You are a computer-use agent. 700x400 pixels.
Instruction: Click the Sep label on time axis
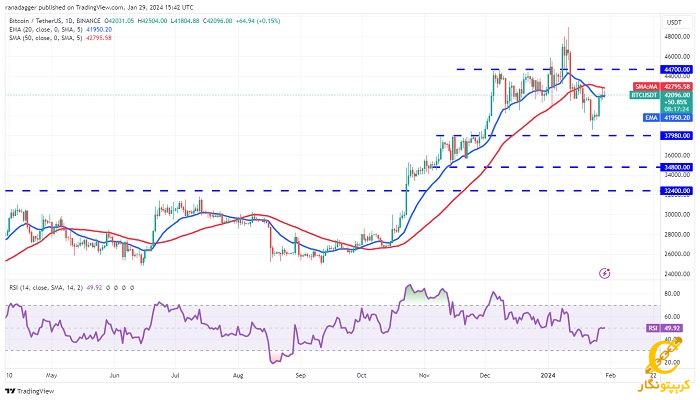(x=300, y=375)
